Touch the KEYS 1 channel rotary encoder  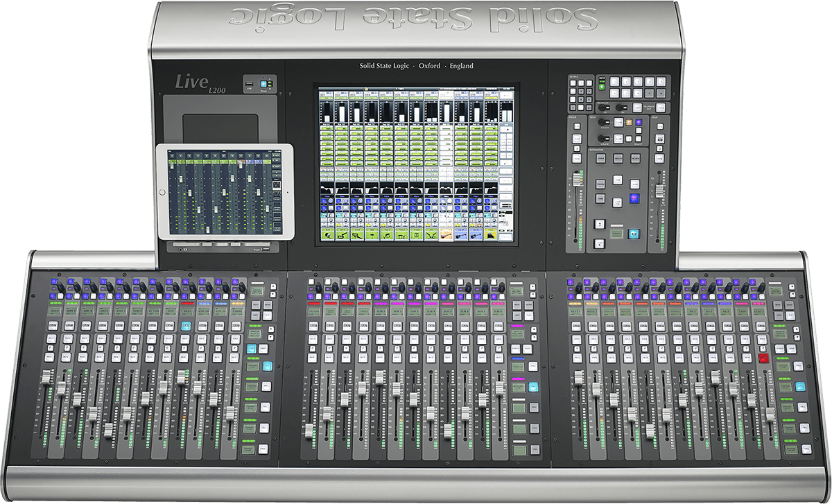click(579, 286)
